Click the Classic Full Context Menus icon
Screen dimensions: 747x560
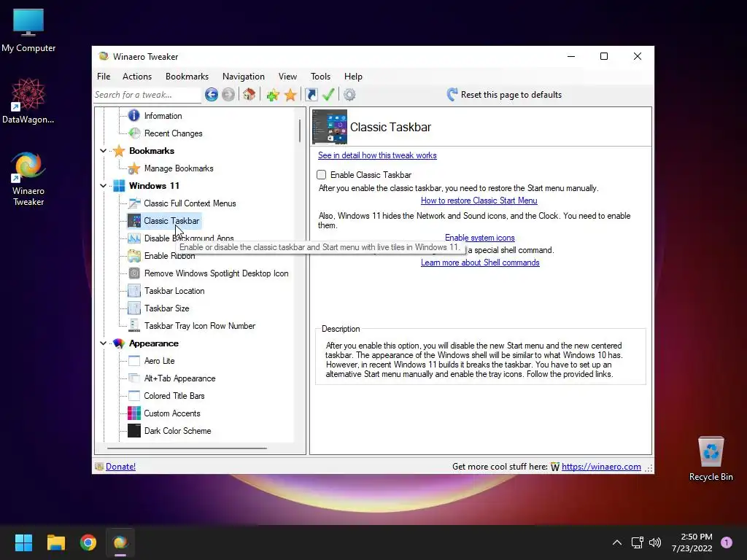pos(134,203)
